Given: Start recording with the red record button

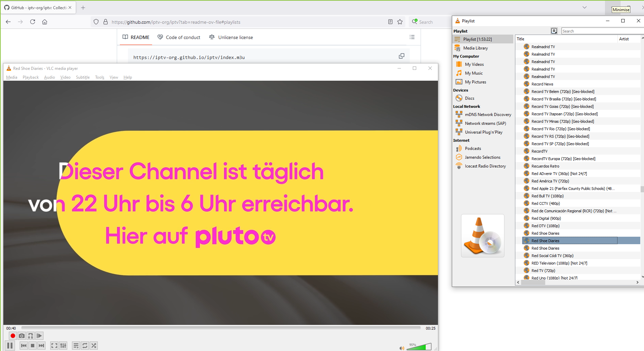Looking at the screenshot, I should point(13,336).
